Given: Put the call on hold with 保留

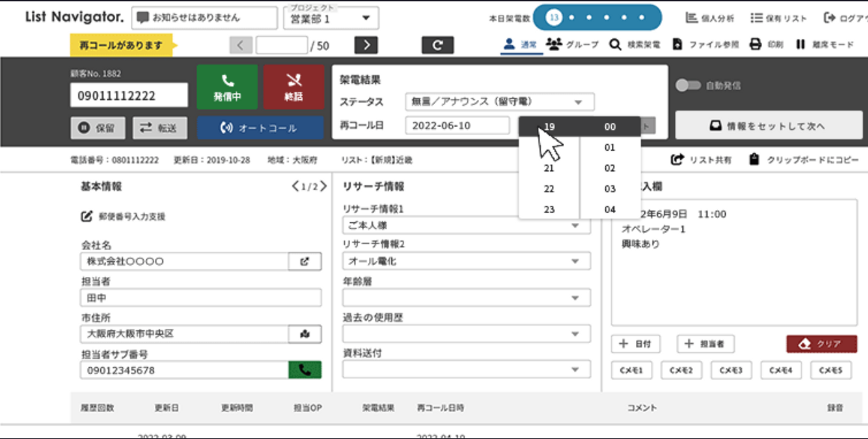Looking at the screenshot, I should [98, 128].
